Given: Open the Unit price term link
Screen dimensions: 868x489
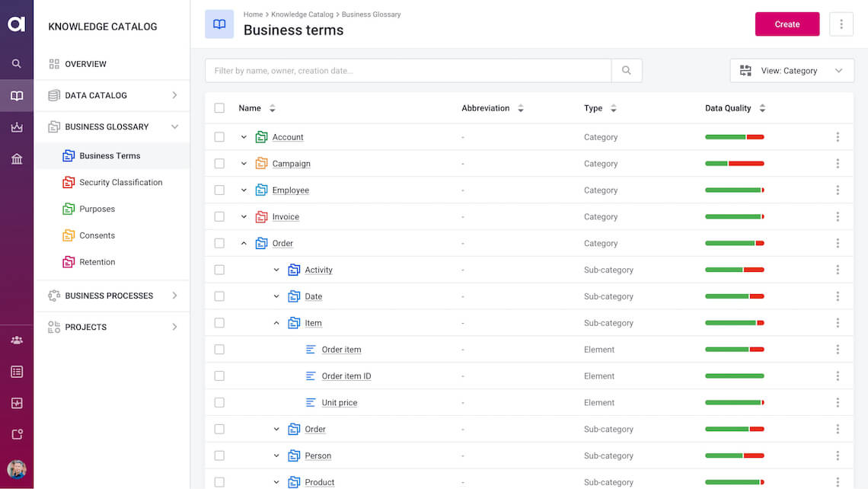Looking at the screenshot, I should [x=339, y=403].
